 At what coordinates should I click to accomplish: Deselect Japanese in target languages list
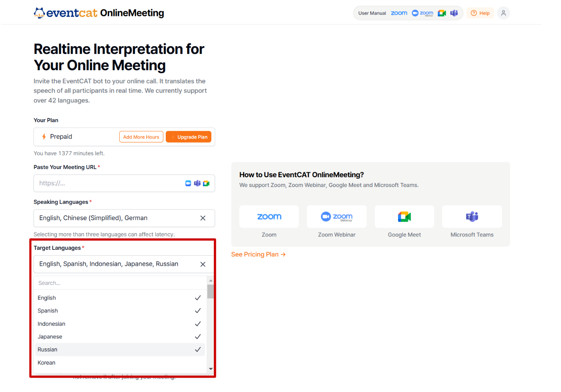click(x=120, y=337)
